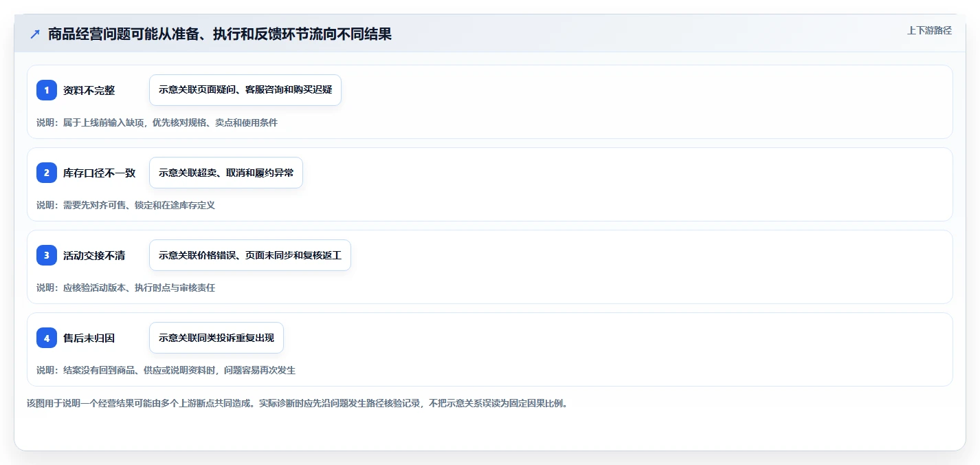
Task: Click note 说明：结案没有回到商品、供应或说明资料时
Action: [x=166, y=370]
